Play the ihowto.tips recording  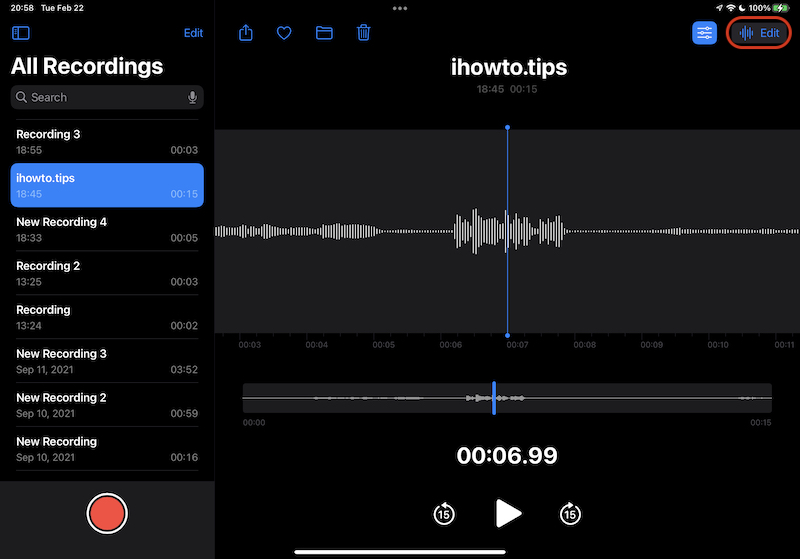point(508,514)
